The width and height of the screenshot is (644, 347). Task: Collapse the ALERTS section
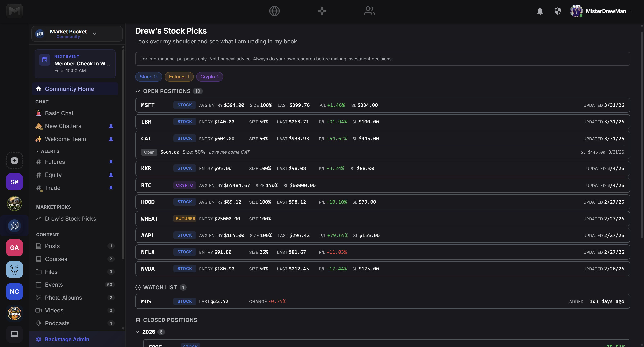48,151
